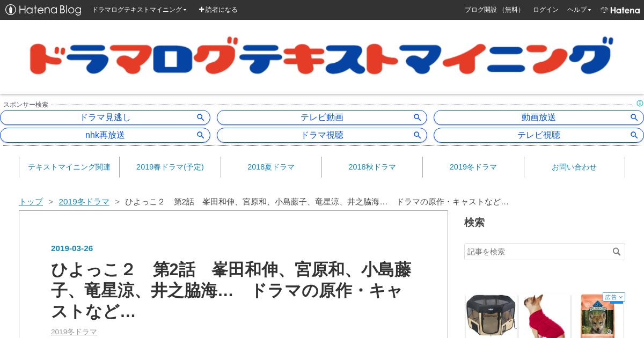Screen dimensions: 644x338
Task: Open 2018秋ドラマ menu item
Action: [x=372, y=167]
